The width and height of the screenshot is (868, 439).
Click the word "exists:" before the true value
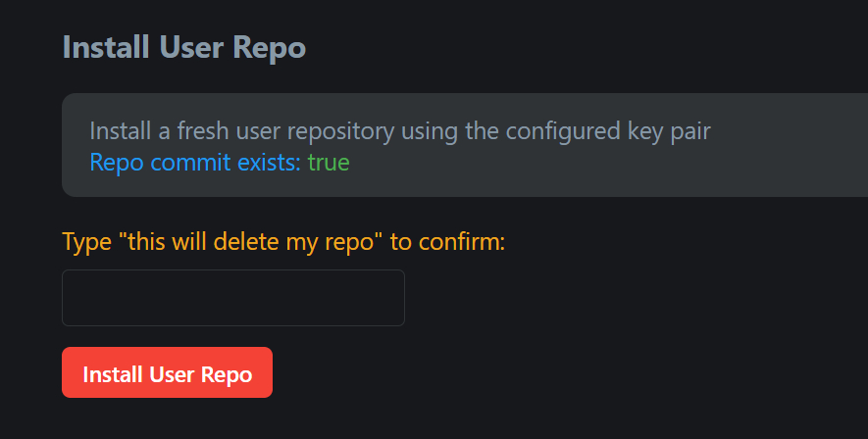270,163
